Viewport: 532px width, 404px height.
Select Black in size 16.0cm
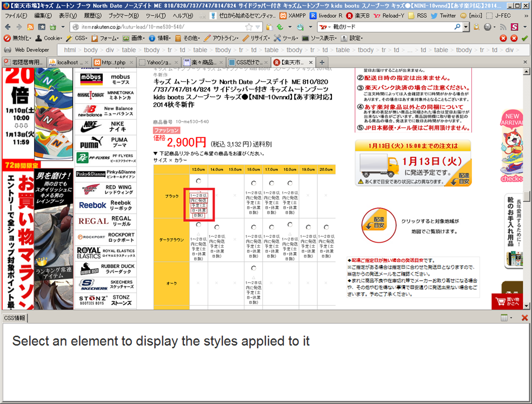click(254, 183)
